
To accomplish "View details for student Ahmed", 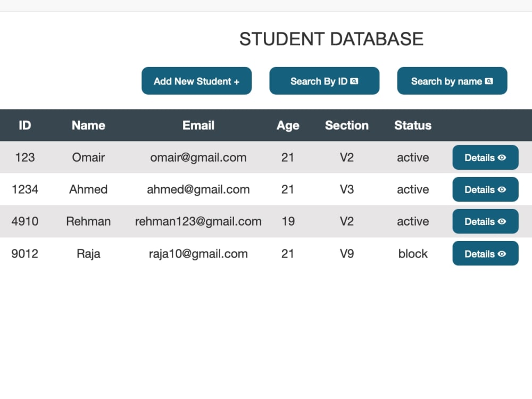I will [485, 189].
